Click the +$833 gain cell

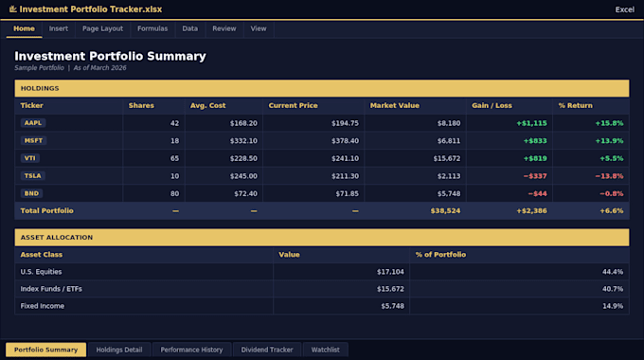click(510, 141)
